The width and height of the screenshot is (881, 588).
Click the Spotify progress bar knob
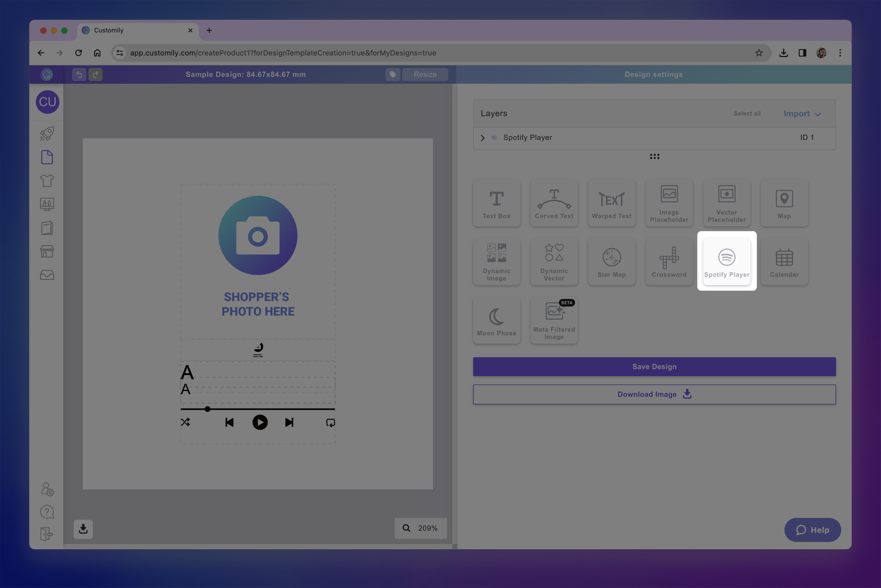click(x=207, y=409)
